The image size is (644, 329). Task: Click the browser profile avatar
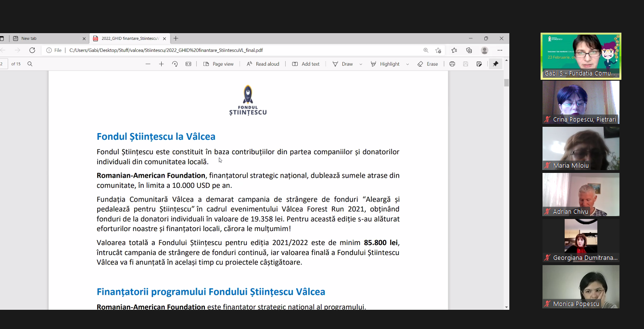[484, 50]
